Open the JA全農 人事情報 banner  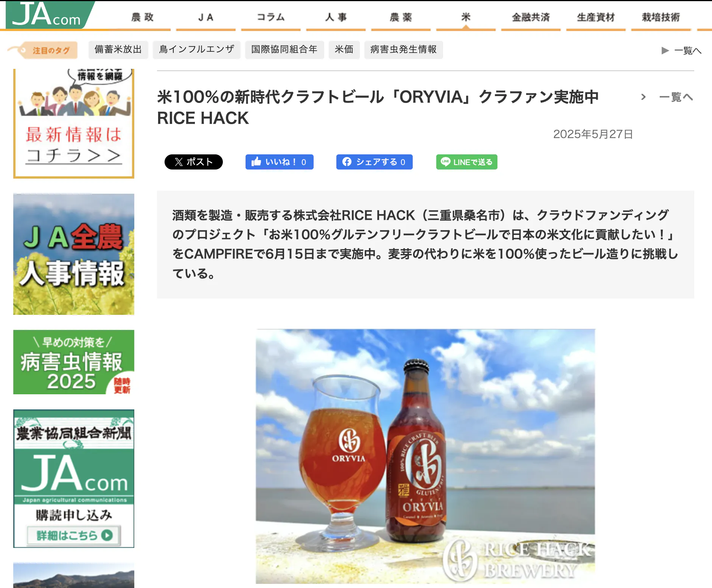pyautogui.click(x=74, y=254)
